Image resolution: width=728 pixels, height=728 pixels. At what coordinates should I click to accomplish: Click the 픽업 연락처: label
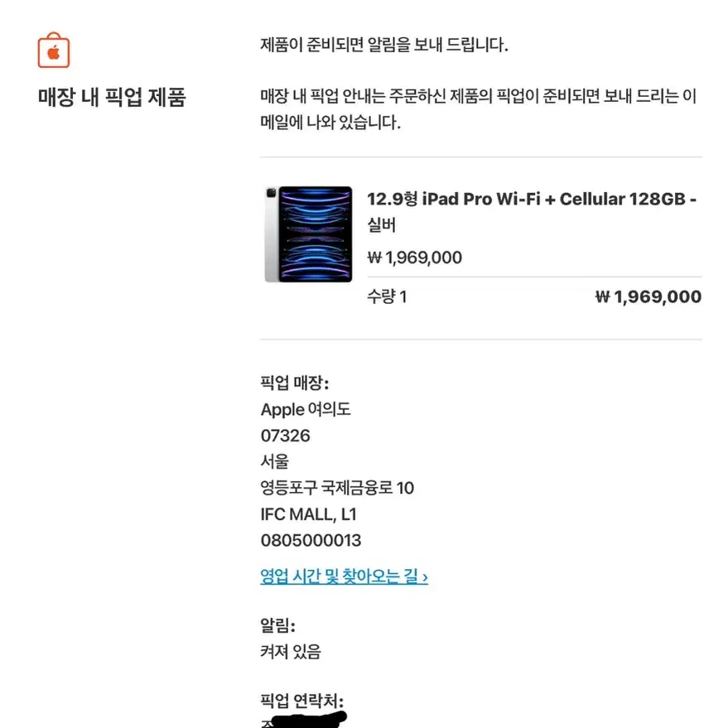click(x=301, y=701)
